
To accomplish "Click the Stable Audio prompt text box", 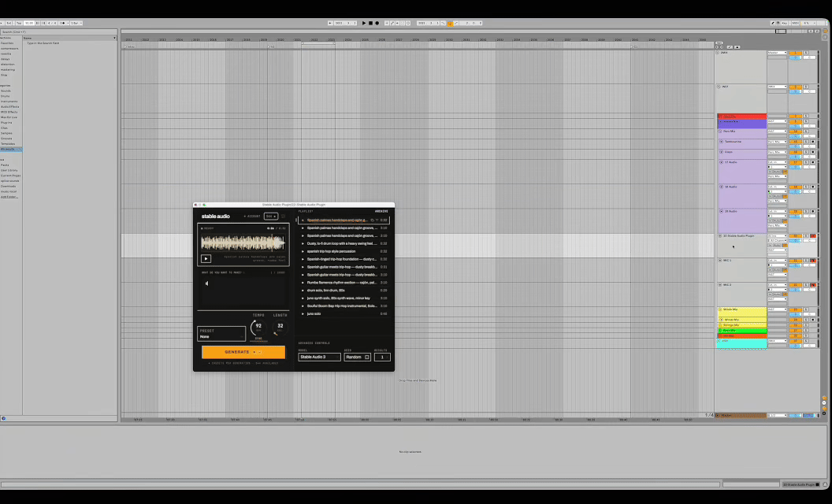I will click(x=243, y=291).
